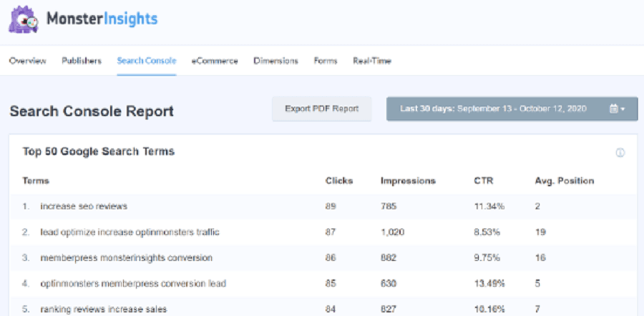Select the Search Console tab
Image resolution: width=644 pixels, height=316 pixels.
(147, 61)
